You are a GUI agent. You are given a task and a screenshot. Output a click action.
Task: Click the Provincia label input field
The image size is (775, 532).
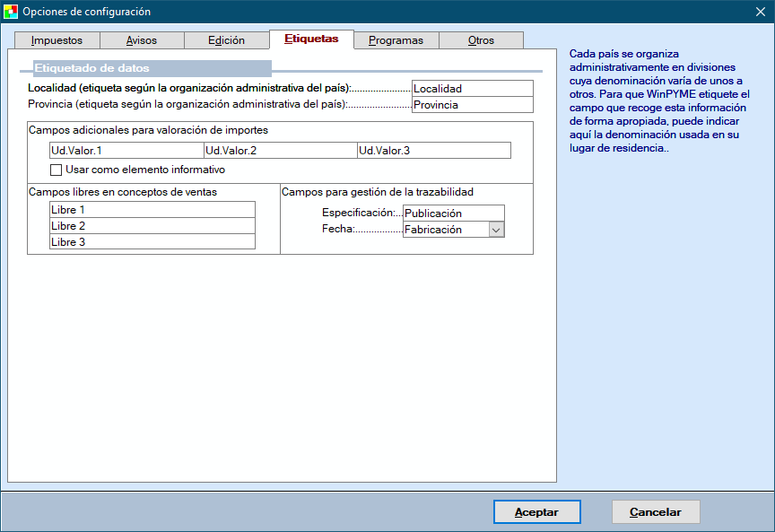[472, 105]
